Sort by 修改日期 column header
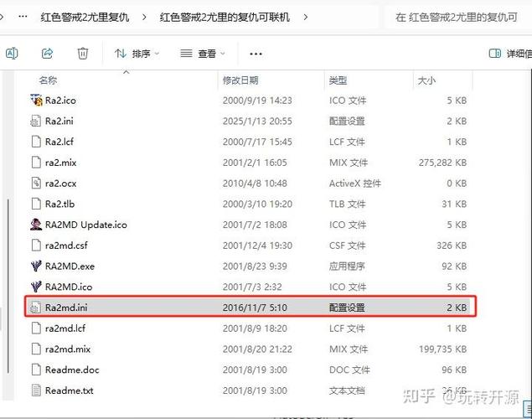This screenshot has height=419, width=532. pyautogui.click(x=240, y=80)
